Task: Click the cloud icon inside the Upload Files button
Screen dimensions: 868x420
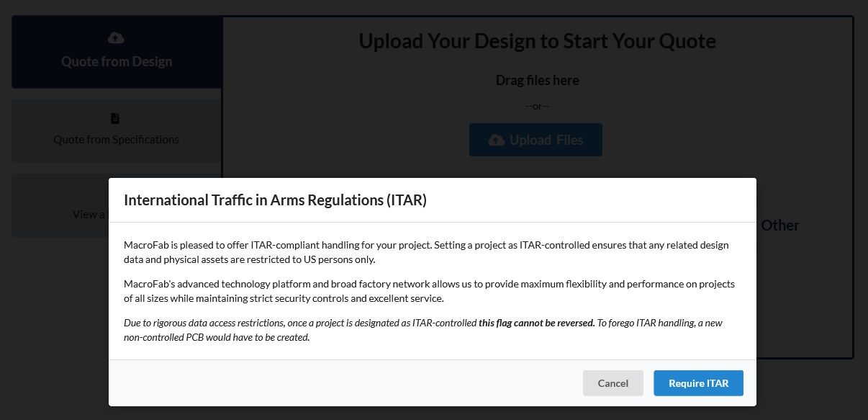Action: [497, 140]
